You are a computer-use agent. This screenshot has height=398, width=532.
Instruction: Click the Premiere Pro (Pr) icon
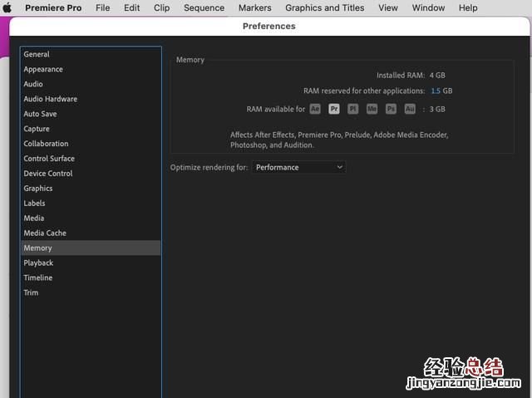click(x=334, y=109)
